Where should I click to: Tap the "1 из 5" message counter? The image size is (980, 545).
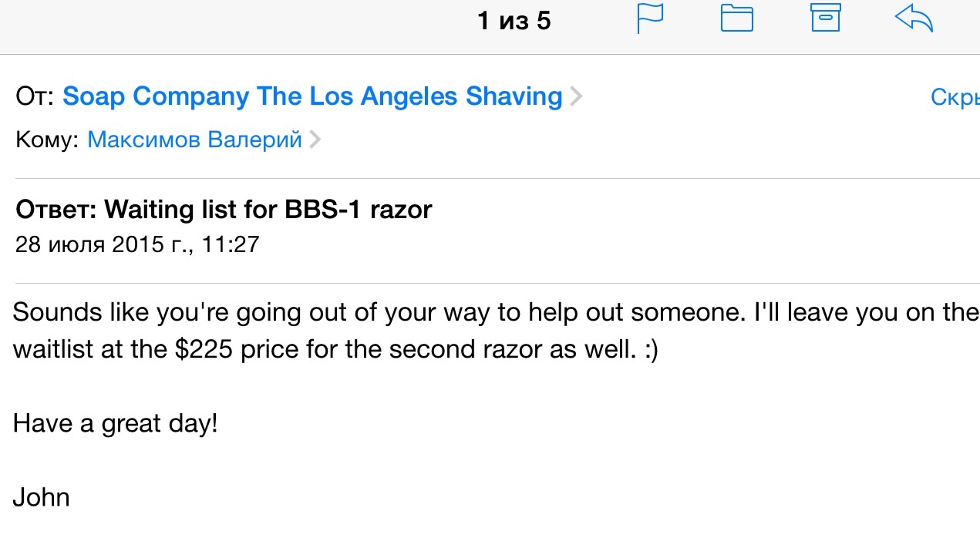[x=514, y=21]
